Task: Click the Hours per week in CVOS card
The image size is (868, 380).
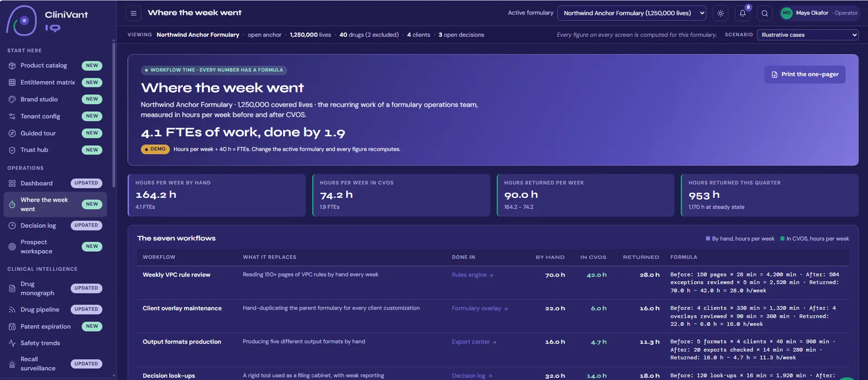Action: pos(401,195)
